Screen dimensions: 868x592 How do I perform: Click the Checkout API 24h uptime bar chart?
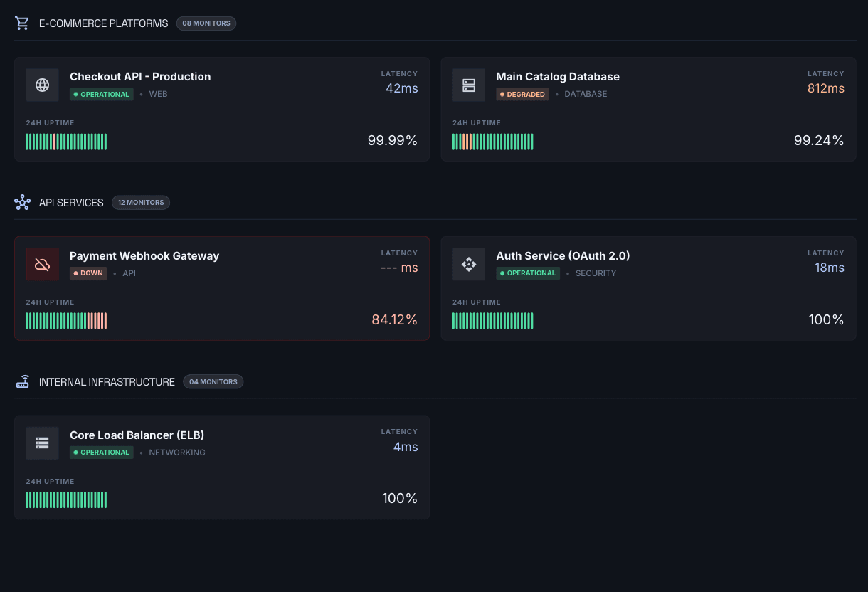(x=66, y=142)
